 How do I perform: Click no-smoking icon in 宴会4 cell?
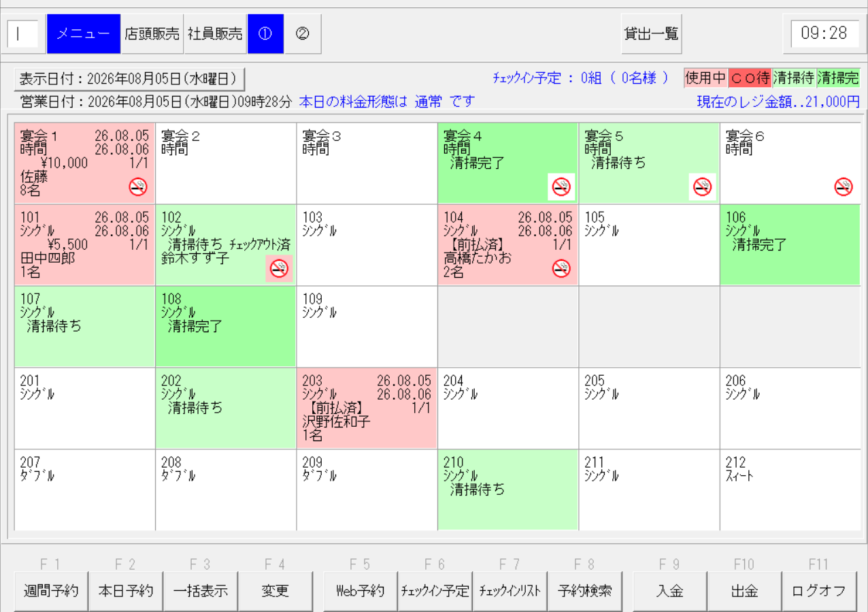coord(561,187)
